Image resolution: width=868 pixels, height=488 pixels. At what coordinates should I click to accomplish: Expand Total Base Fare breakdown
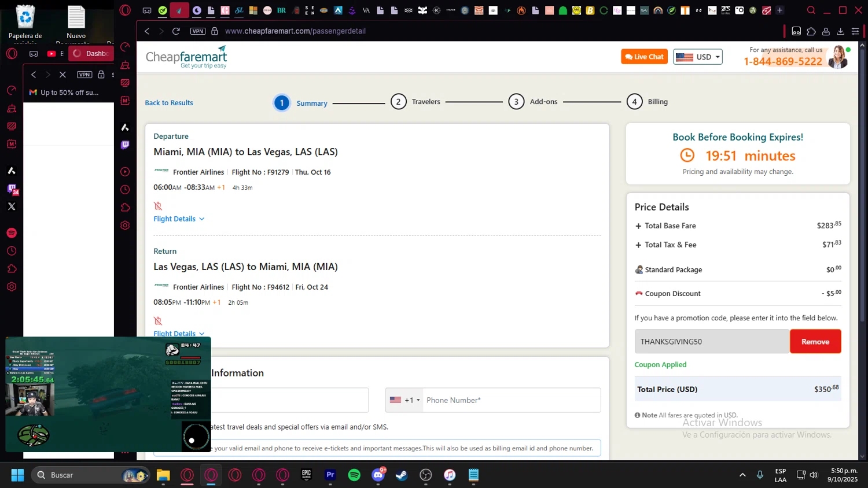[x=638, y=226]
